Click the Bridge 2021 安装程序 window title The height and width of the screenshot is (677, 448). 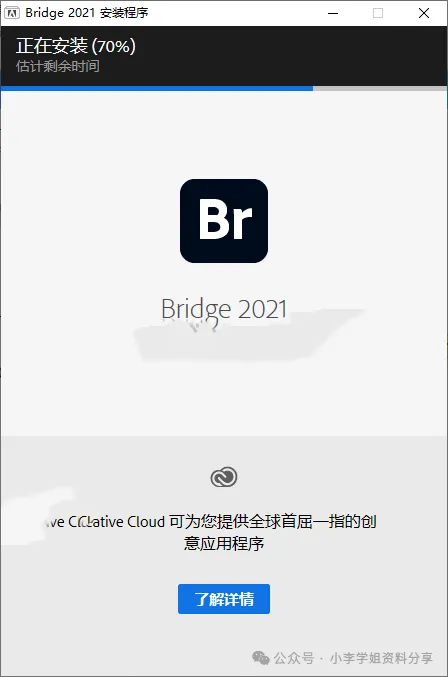(x=87, y=13)
